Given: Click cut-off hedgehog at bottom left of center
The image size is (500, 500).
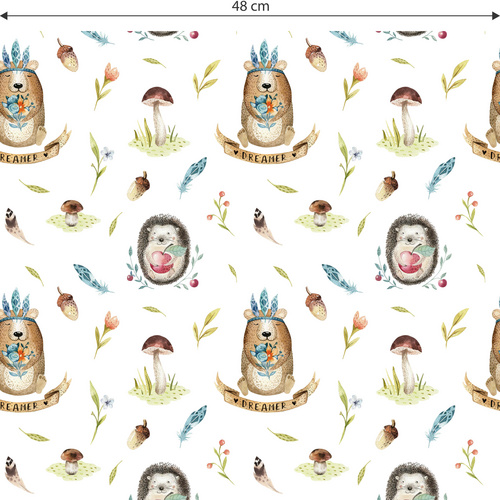Looking at the screenshot, I should click(x=165, y=481).
